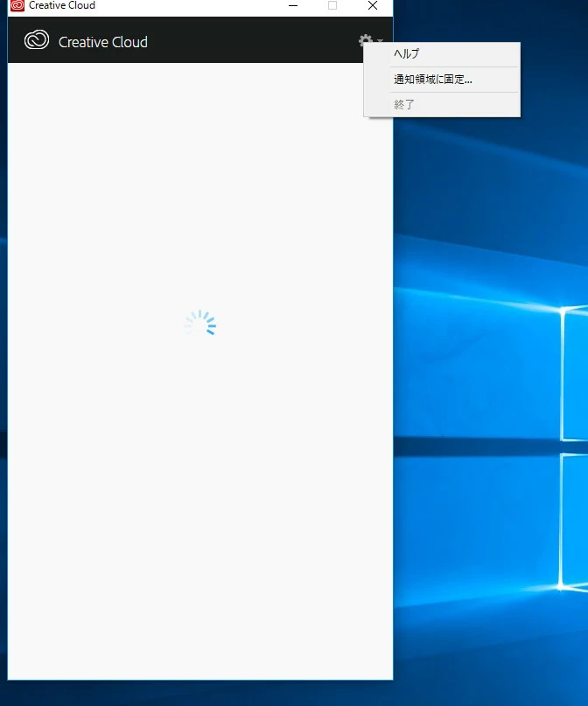Click the greyed-out 終了 menu entry
This screenshot has height=706, width=588.
tap(442, 104)
